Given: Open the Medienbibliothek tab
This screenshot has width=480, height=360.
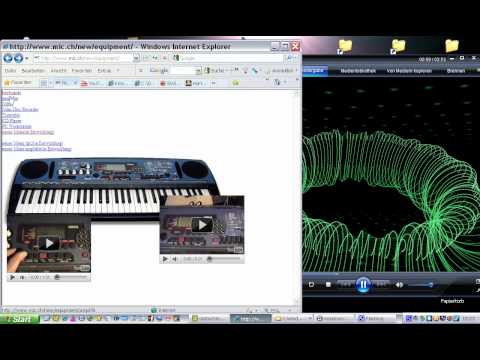Looking at the screenshot, I should tap(358, 71).
